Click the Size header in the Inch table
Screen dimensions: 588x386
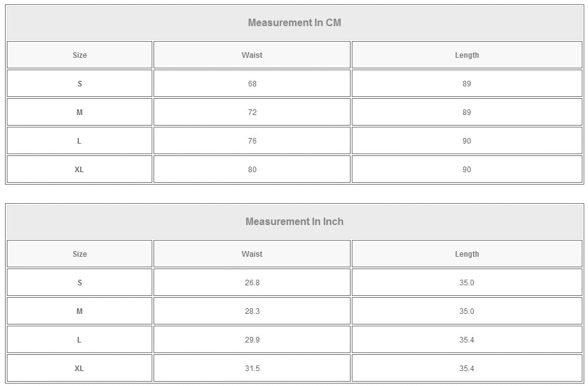(x=80, y=254)
